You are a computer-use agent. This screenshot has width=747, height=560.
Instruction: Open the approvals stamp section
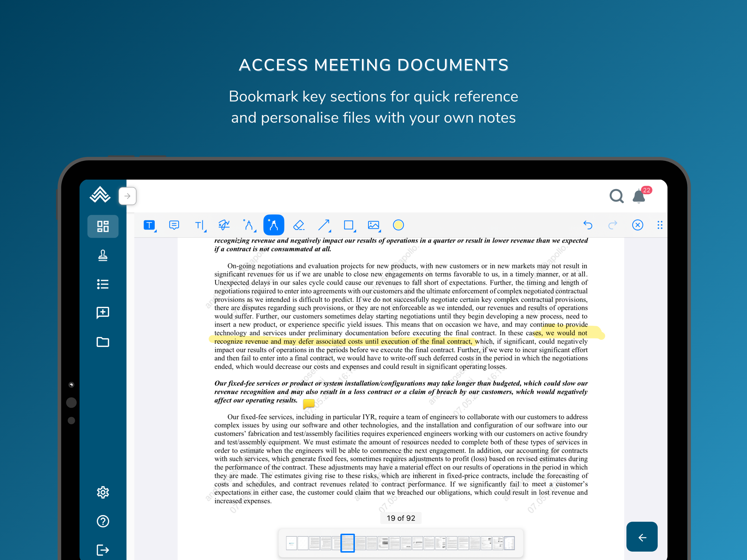click(103, 255)
